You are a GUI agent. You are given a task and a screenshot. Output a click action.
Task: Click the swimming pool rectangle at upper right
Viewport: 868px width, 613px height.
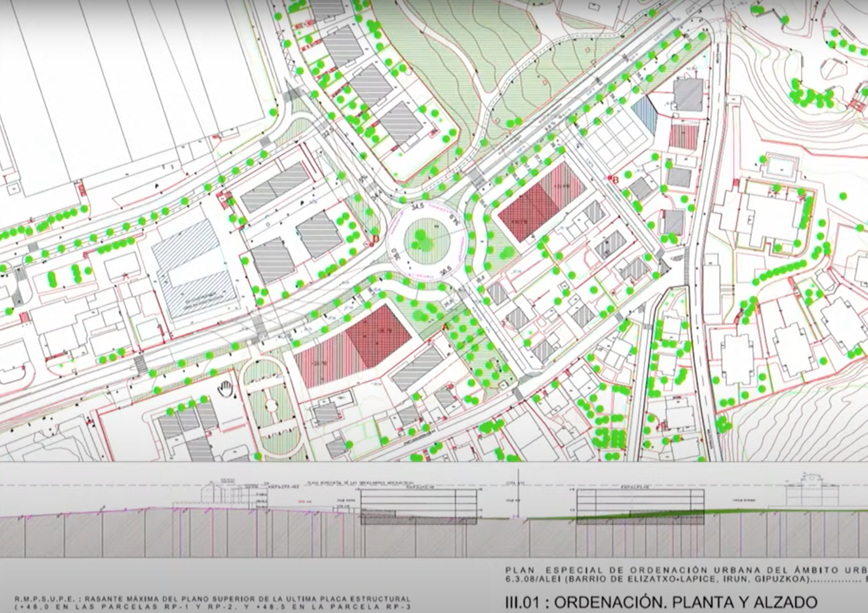tap(780, 166)
